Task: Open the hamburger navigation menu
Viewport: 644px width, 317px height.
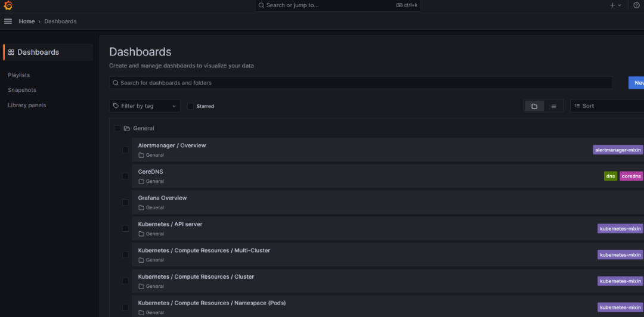Action: [x=8, y=21]
